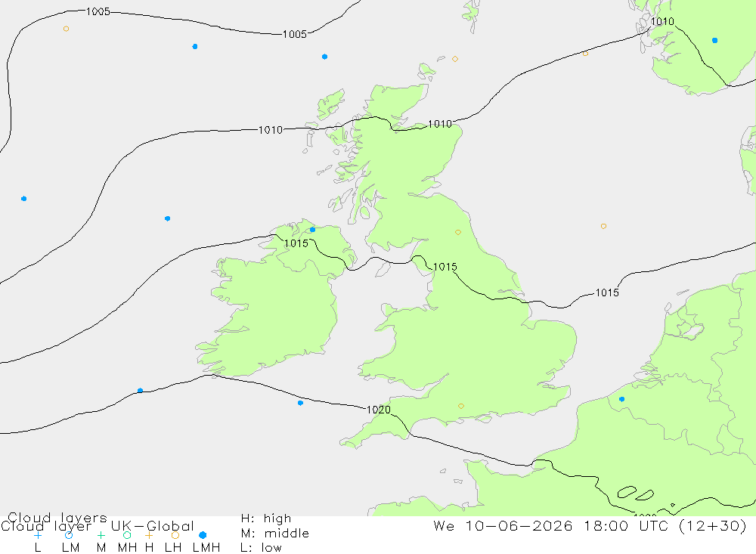Viewport: 756px width, 554px height.
Task: Click the 1015 label over Northern Ireland
Action: click(x=296, y=243)
